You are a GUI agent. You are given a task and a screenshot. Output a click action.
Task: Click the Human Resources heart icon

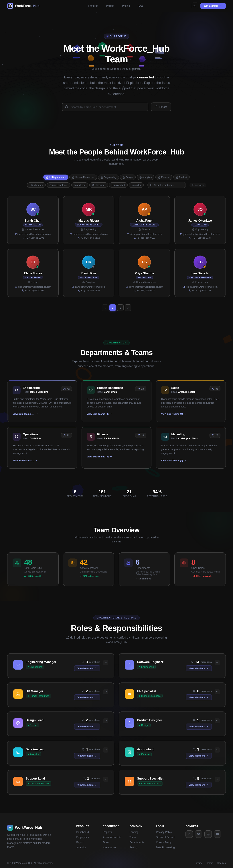tap(91, 390)
